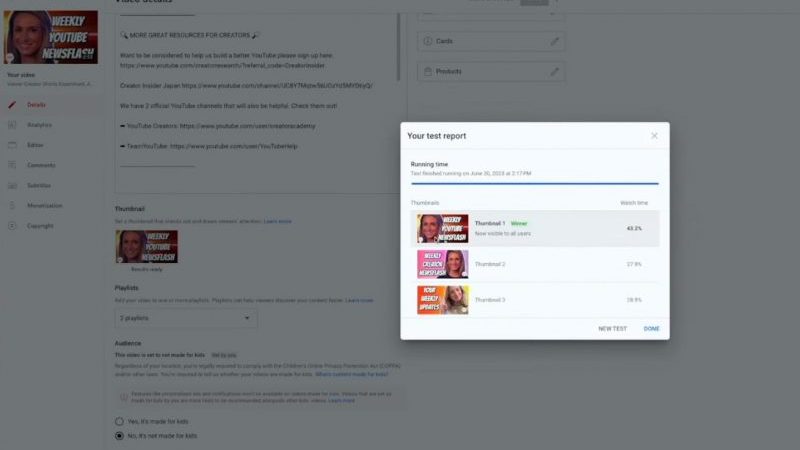Open What's content made for kids link
800x450 pixels.
coord(352,374)
